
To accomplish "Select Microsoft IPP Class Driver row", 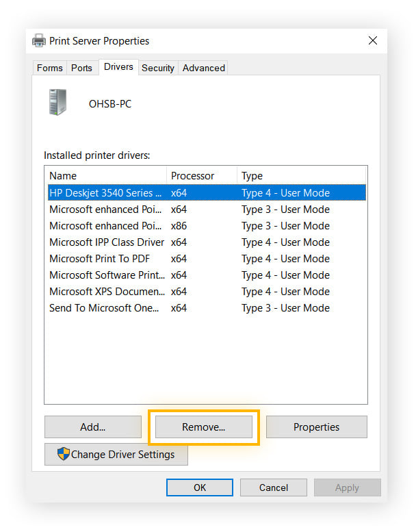I will pos(107,242).
